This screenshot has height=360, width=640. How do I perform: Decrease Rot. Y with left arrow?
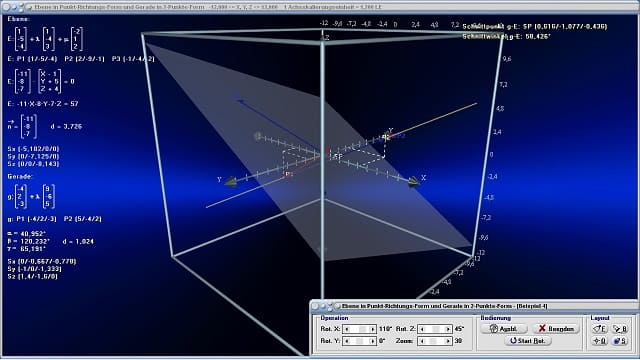[347, 341]
